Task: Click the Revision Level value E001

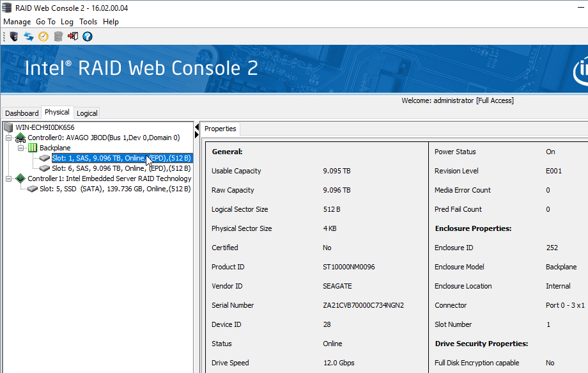Action: pyautogui.click(x=554, y=171)
